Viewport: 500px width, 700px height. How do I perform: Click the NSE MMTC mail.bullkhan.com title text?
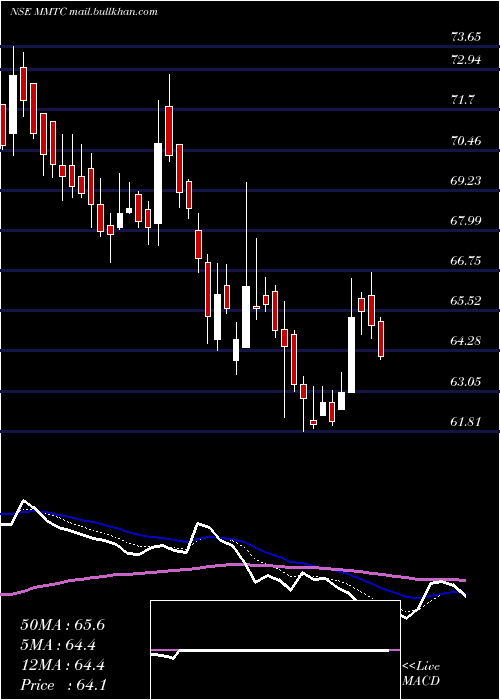[x=83, y=12]
